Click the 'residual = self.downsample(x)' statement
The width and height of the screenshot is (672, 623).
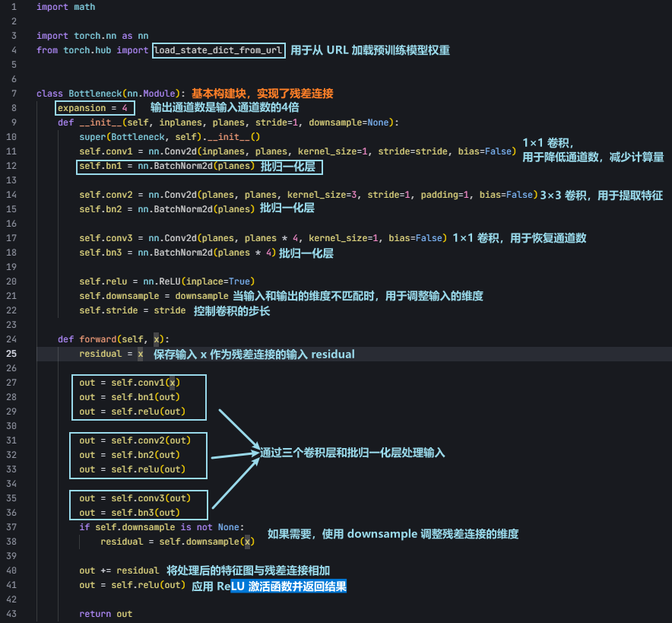tap(177, 542)
